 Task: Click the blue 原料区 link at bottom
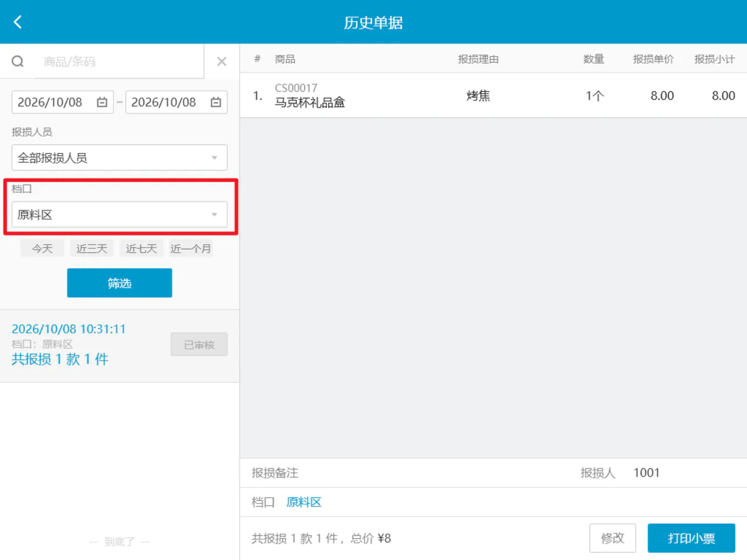(303, 502)
